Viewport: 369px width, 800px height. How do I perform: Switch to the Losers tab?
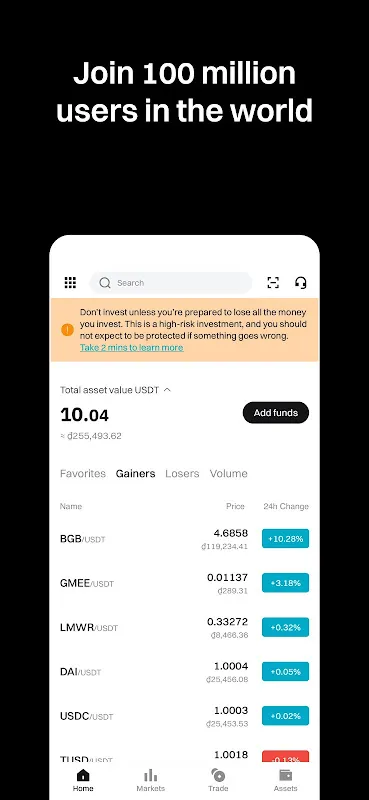(182, 473)
